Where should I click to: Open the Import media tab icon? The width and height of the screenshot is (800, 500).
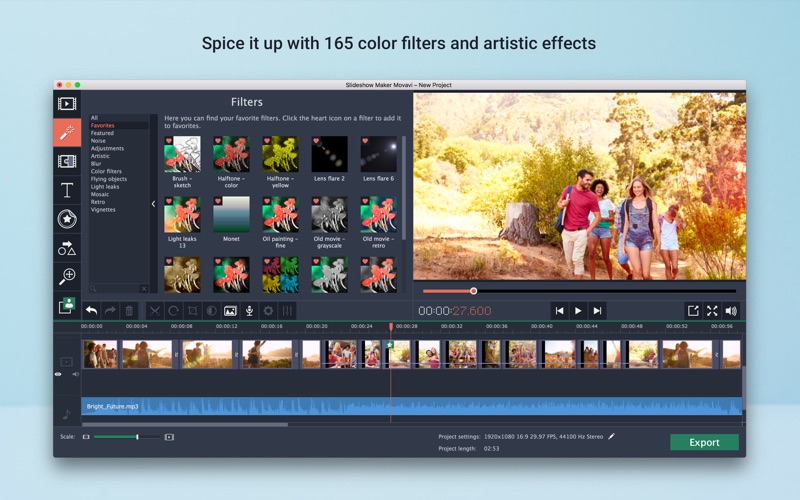[67, 103]
